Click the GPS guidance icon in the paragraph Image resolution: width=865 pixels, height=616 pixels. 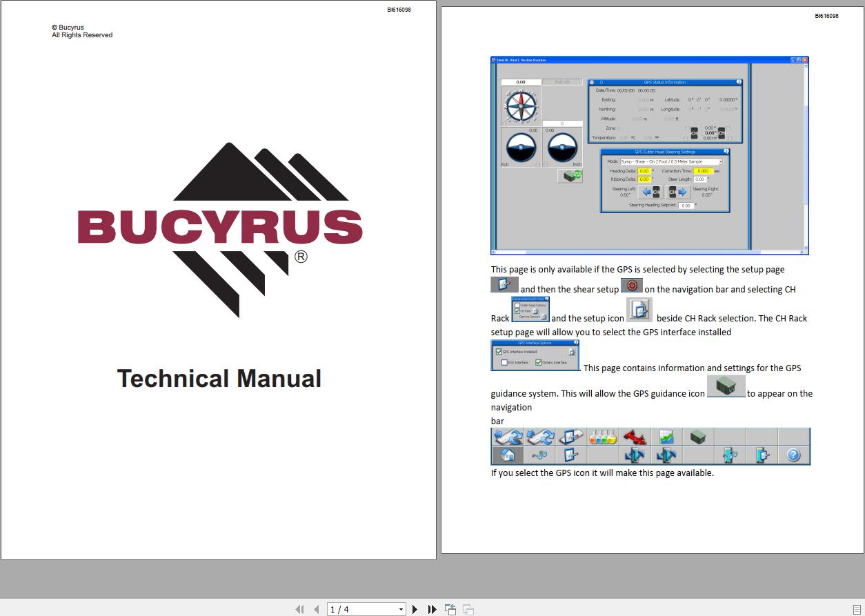click(726, 386)
